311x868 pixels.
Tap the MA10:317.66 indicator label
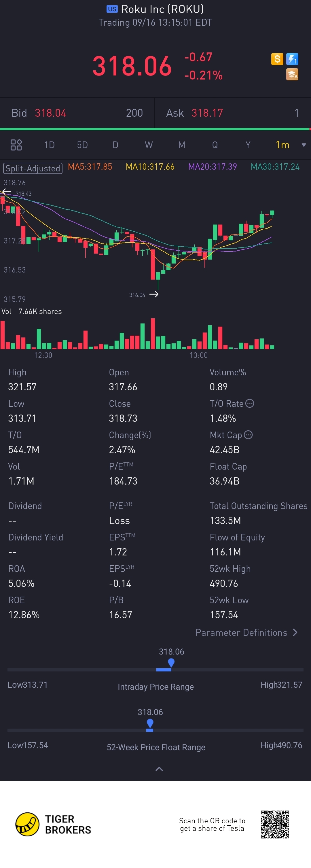tap(150, 167)
